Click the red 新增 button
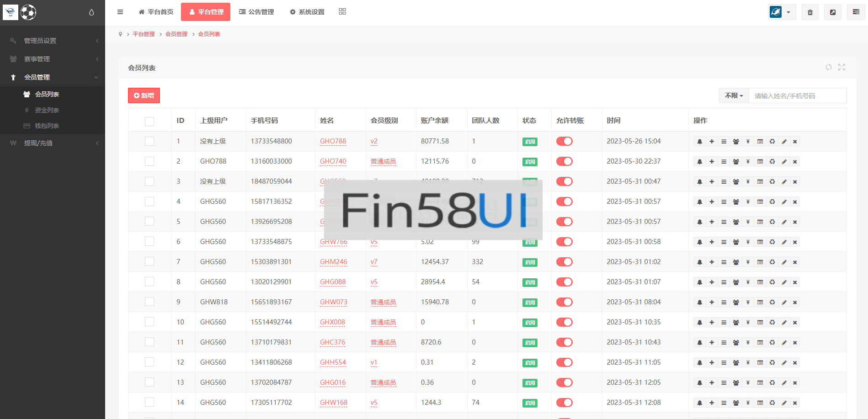Image resolution: width=868 pixels, height=419 pixels. point(144,95)
